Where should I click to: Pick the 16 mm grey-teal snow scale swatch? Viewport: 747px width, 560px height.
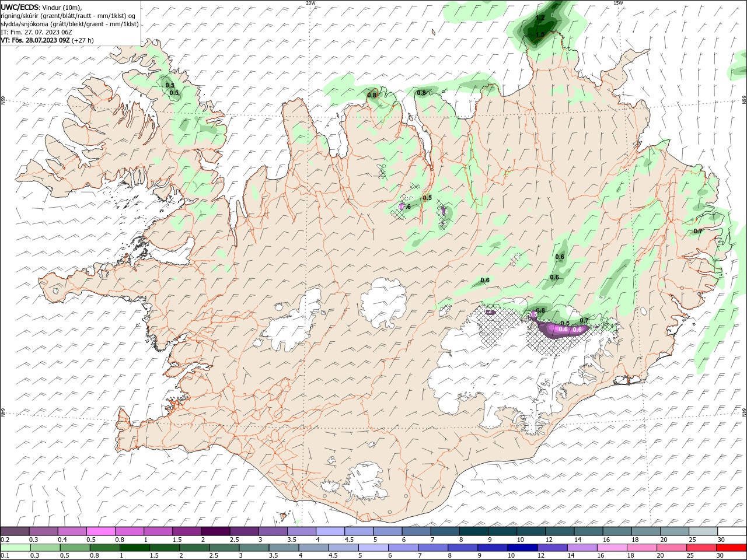(617, 531)
